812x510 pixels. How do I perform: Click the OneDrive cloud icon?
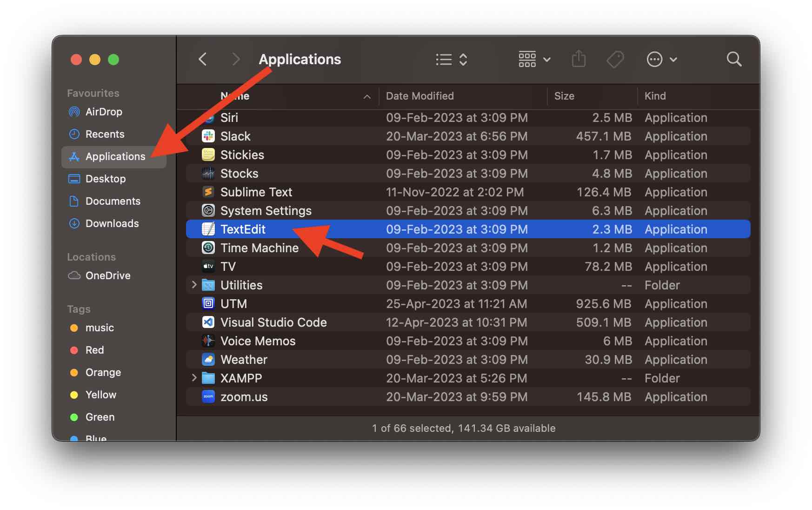pyautogui.click(x=74, y=275)
